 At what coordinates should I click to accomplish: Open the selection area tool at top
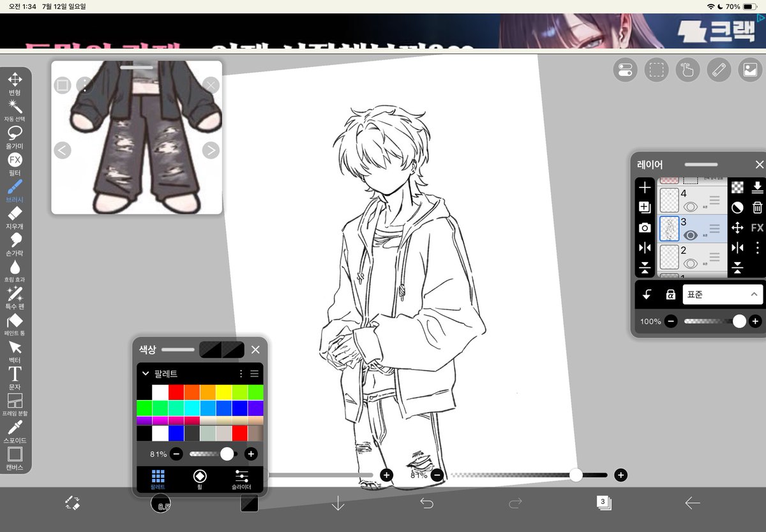pos(656,70)
